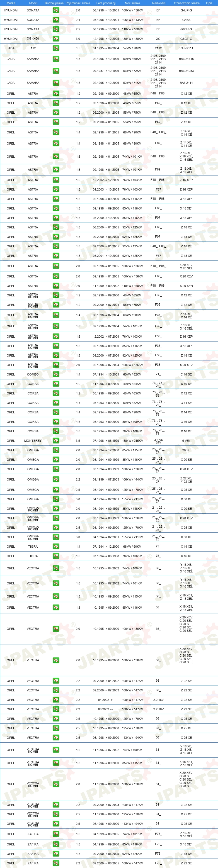Click the fuel icon in the Lada 112 row
This screenshot has width=218, height=868.
(x=56, y=48)
